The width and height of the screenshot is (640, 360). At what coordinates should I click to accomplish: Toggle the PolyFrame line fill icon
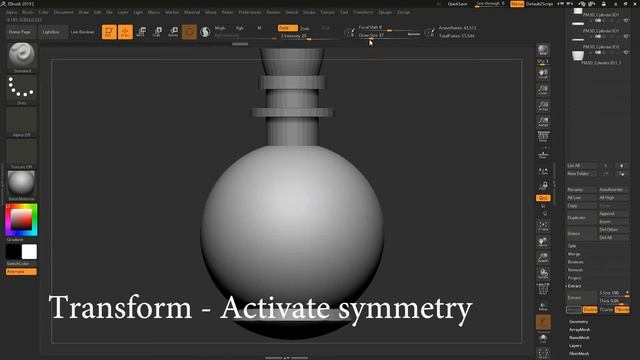click(543, 289)
